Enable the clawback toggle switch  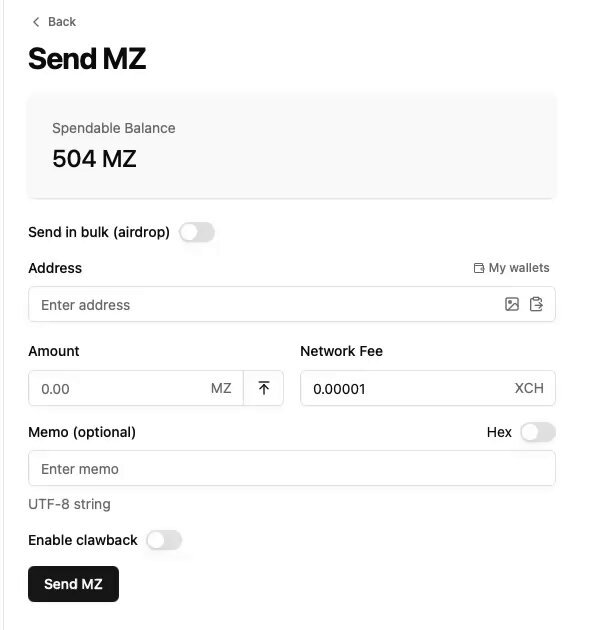pyautogui.click(x=164, y=540)
